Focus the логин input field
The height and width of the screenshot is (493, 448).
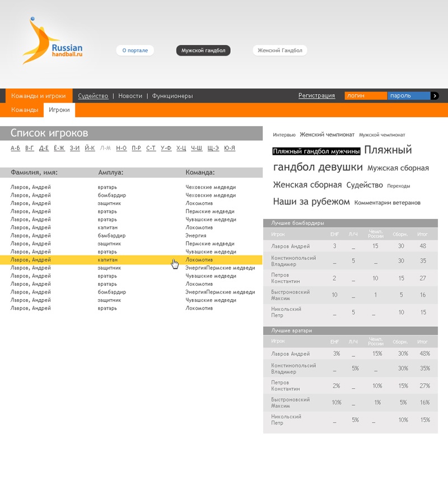(x=365, y=96)
